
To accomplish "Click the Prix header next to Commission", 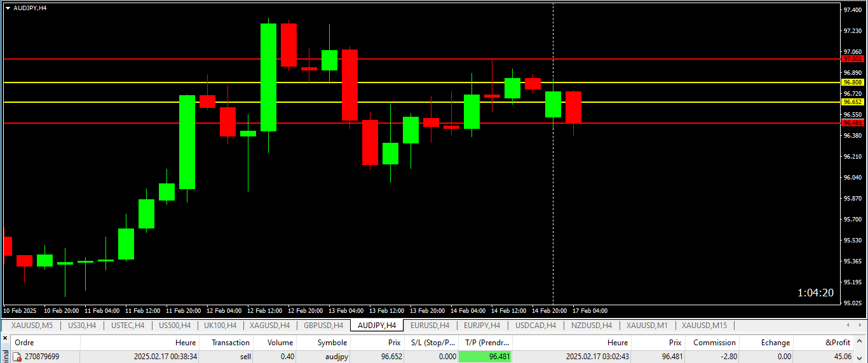I will (x=658, y=343).
